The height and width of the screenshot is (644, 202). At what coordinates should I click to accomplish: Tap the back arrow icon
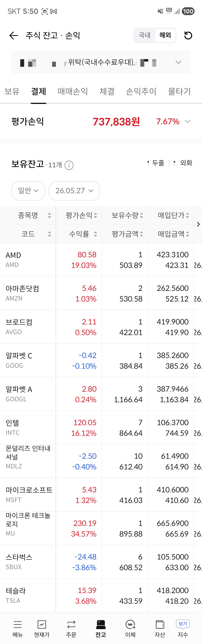tap(13, 35)
